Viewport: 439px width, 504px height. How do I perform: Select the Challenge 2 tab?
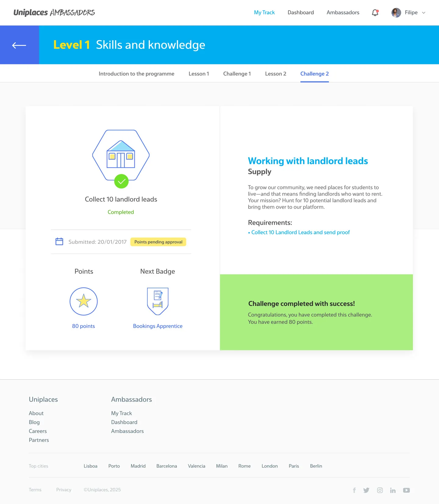click(315, 74)
